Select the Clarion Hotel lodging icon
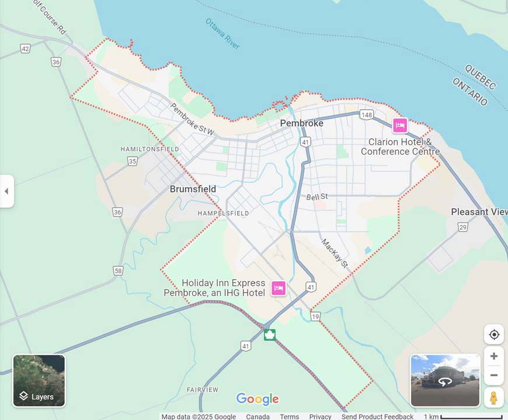The width and height of the screenshot is (508, 420). 401,125
